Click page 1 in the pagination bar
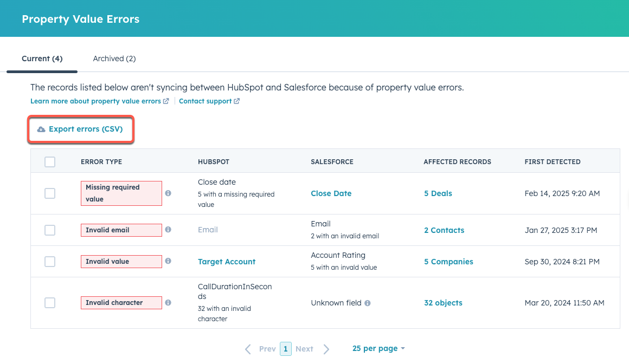Image resolution: width=629 pixels, height=364 pixels. click(286, 349)
